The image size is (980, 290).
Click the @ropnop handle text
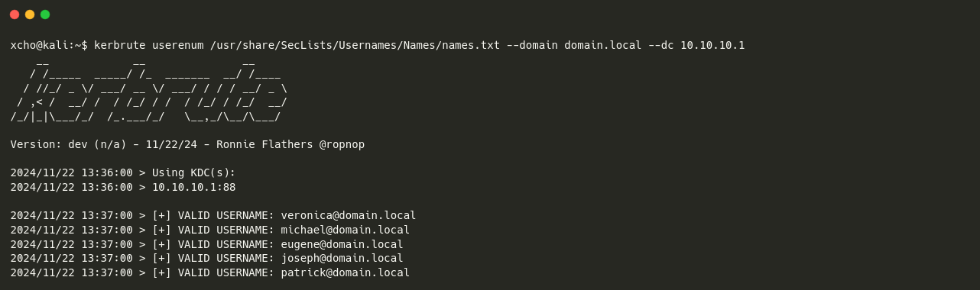[342, 144]
